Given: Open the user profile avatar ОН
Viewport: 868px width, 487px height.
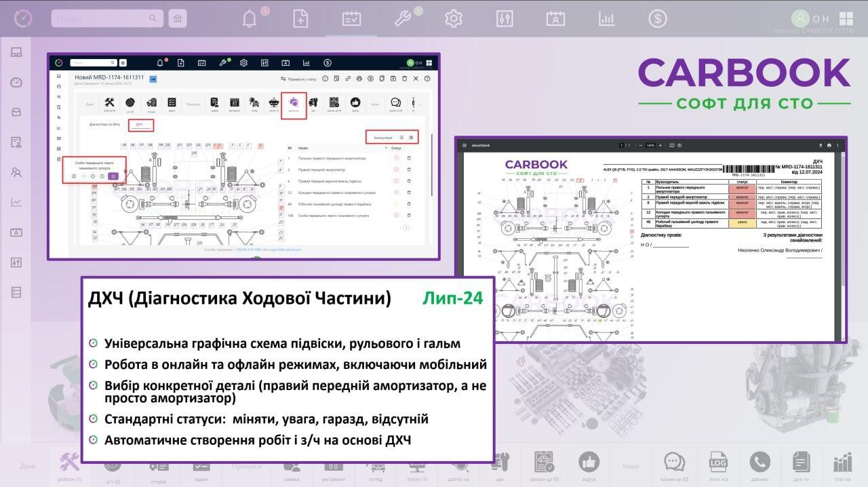Looking at the screenshot, I should 802,18.
